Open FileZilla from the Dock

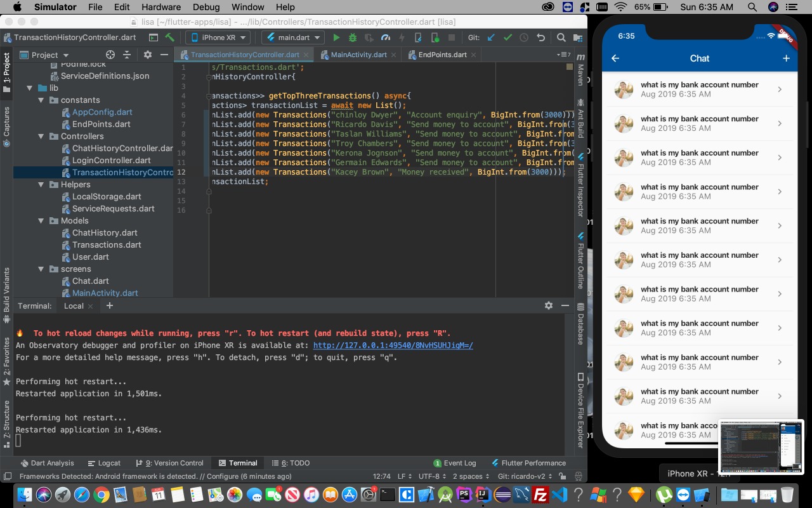[540, 495]
